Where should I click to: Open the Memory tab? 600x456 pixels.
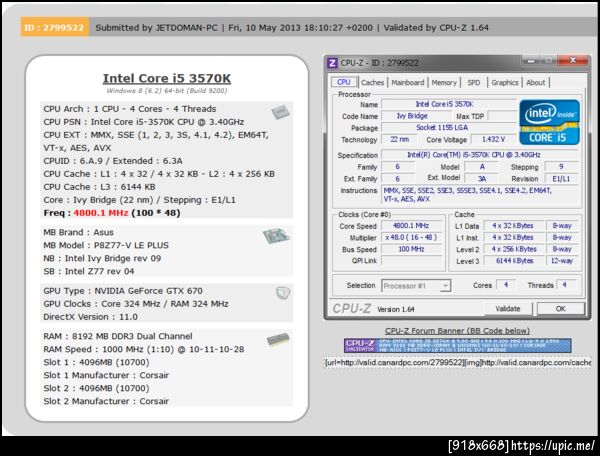(x=444, y=82)
